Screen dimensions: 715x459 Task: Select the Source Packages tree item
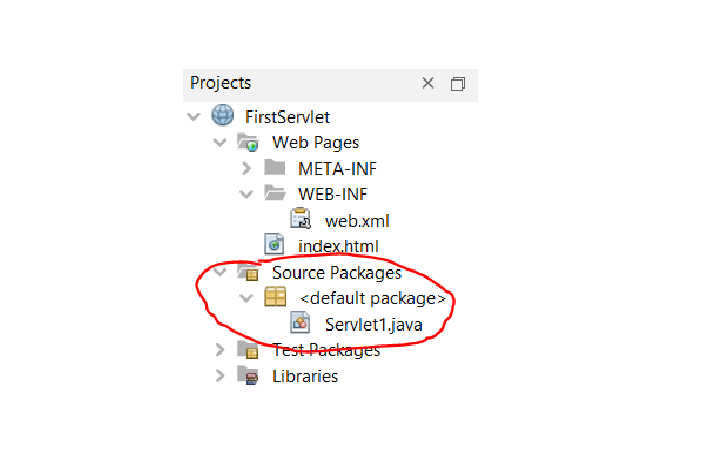336,272
